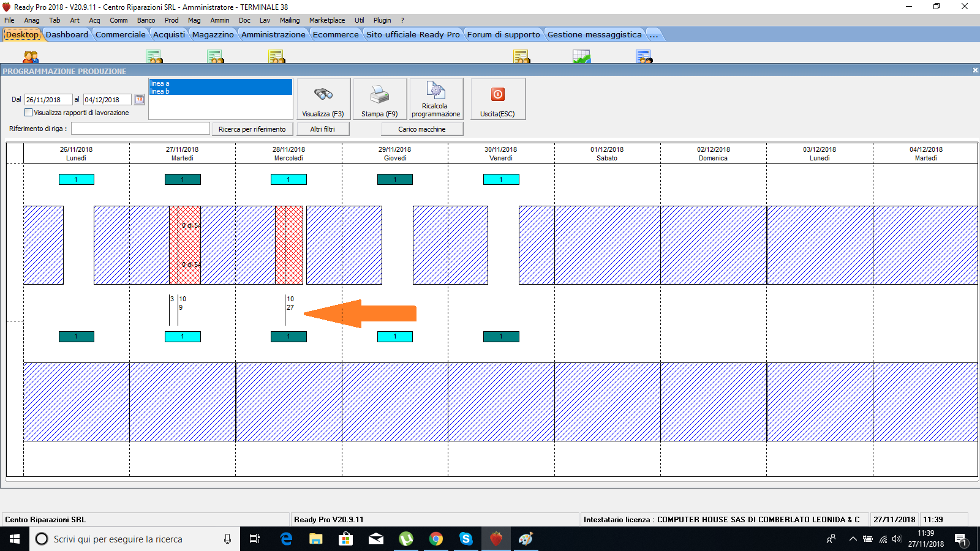Screen dimensions: 980x551
Task: Open Skype from the taskbar
Action: click(466, 539)
